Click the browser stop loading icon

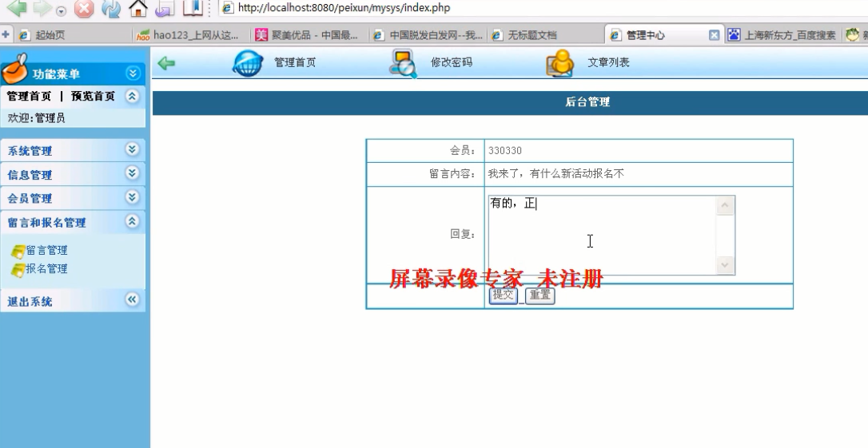[84, 10]
